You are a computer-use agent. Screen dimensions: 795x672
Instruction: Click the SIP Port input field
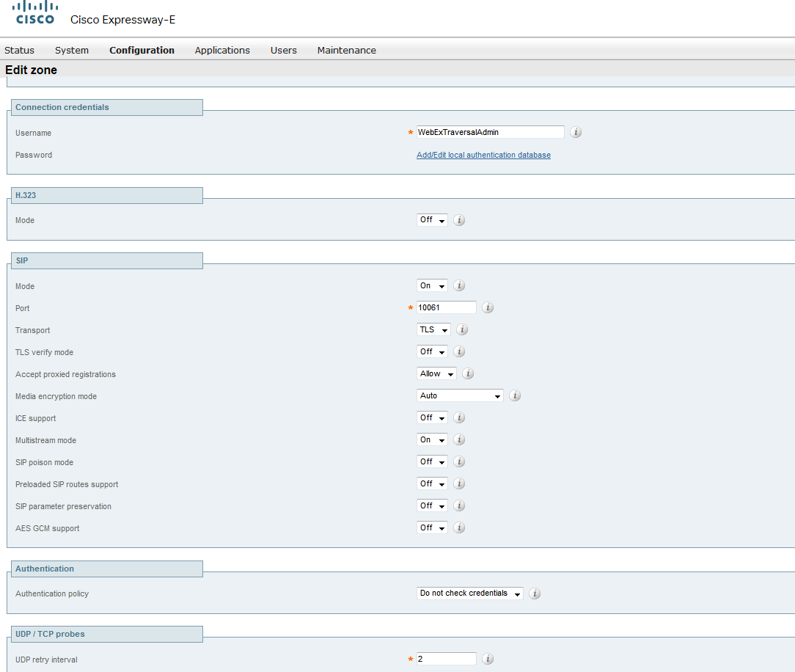(x=446, y=307)
